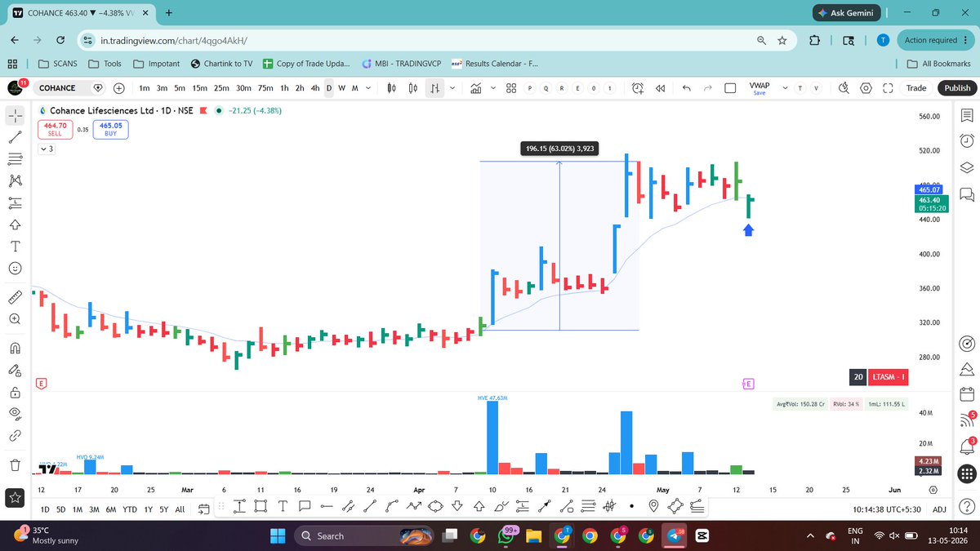Create an alert from top toolbar
This screenshot has width=980, height=551.
[x=638, y=88]
